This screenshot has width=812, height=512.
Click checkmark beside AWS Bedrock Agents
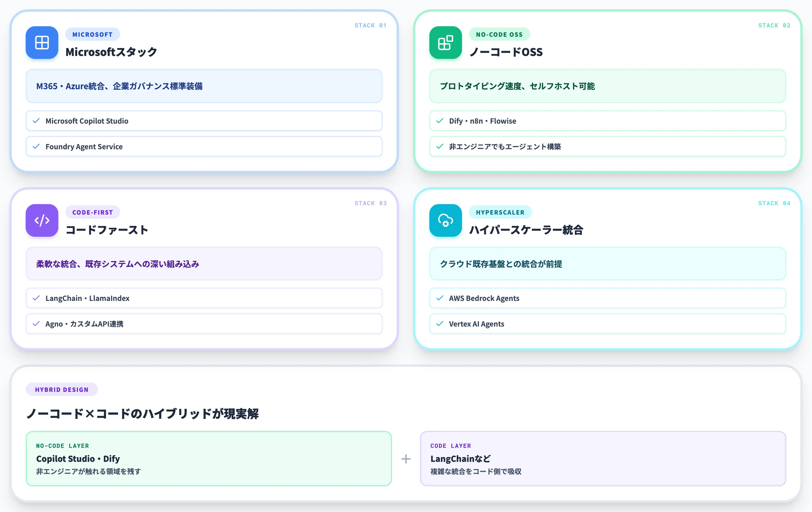(440, 298)
